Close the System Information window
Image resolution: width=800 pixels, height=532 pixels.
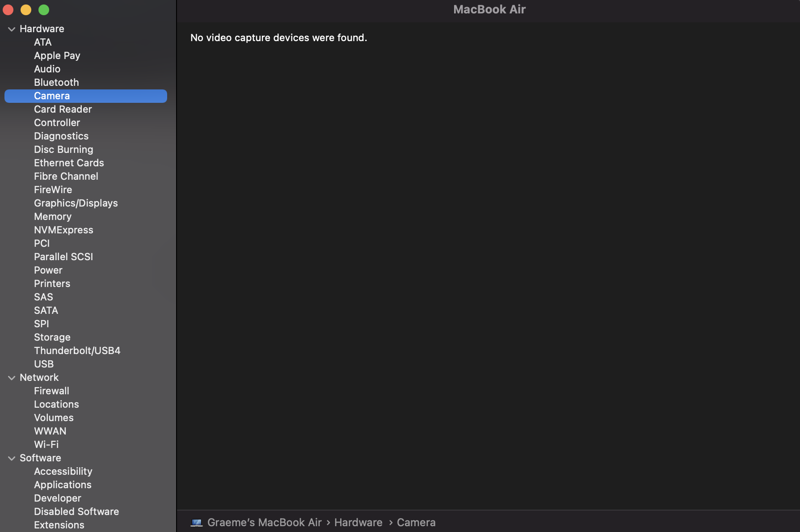point(8,9)
